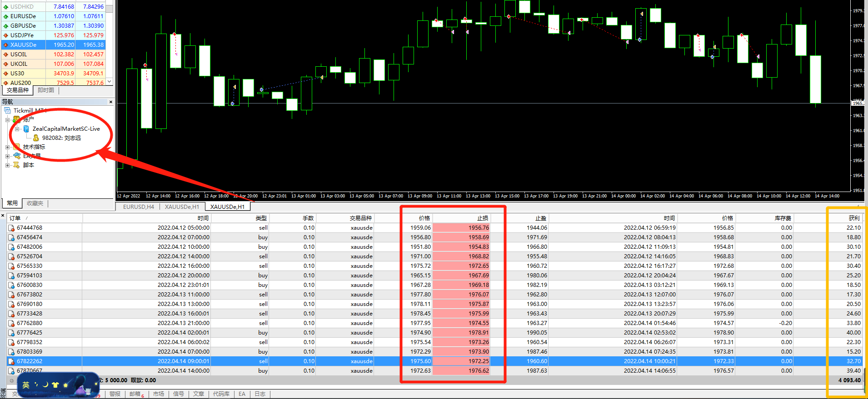
Task: Click the GBPUSDe up-arrow icon
Action: [x=5, y=26]
